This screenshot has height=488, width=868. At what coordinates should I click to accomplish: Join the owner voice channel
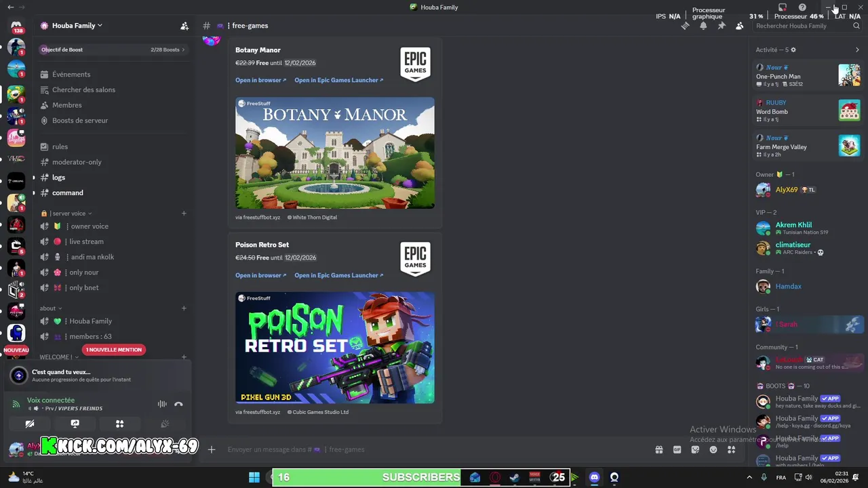[114, 226]
